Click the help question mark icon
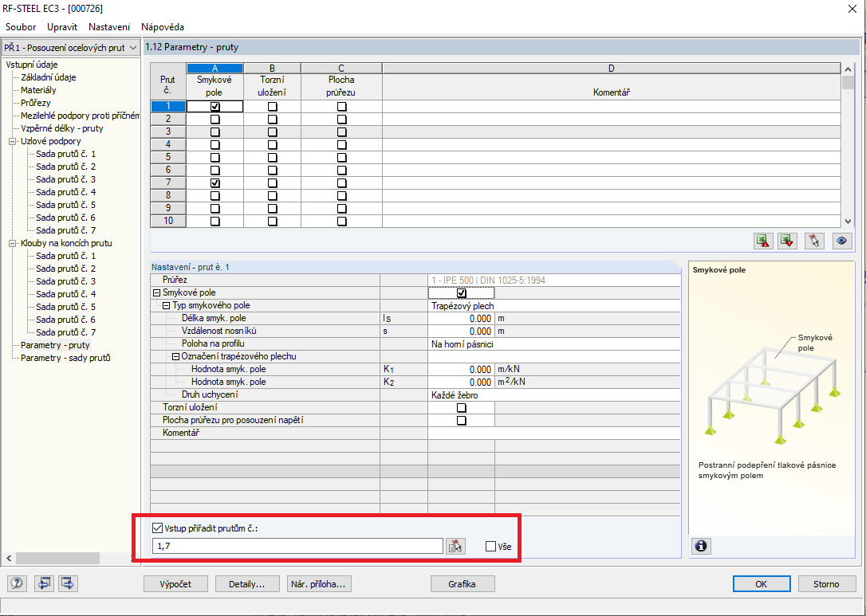This screenshot has height=616, width=866. [x=17, y=583]
